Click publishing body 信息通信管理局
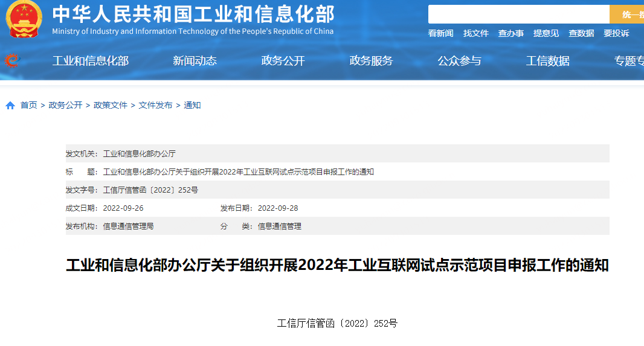The width and height of the screenshot is (644, 346). click(x=128, y=226)
